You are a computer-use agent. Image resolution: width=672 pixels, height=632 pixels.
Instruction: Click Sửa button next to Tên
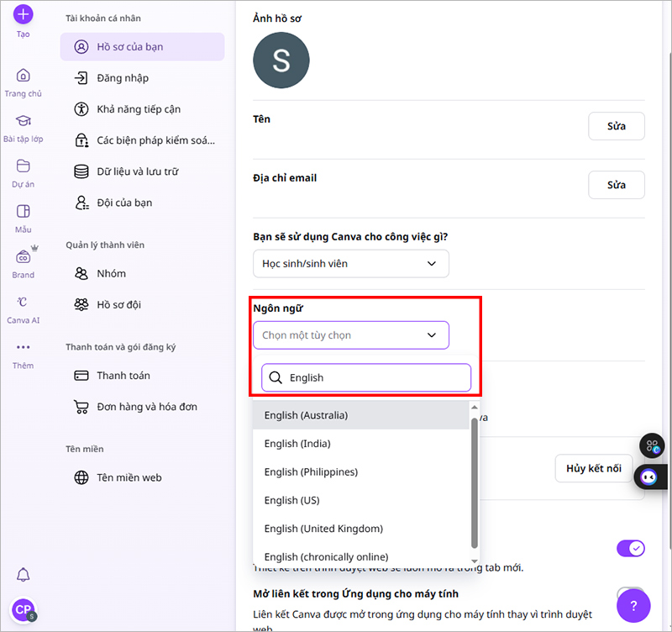tap(617, 126)
